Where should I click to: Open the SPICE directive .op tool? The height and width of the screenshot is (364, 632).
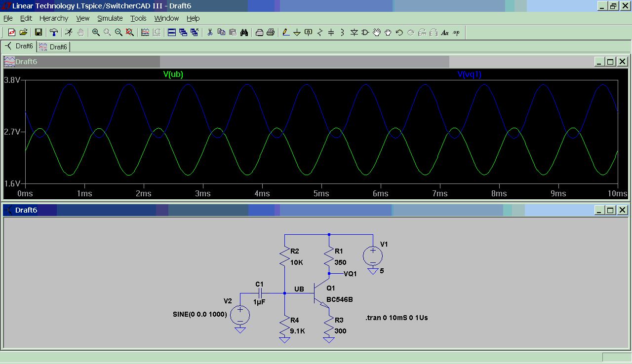[456, 33]
